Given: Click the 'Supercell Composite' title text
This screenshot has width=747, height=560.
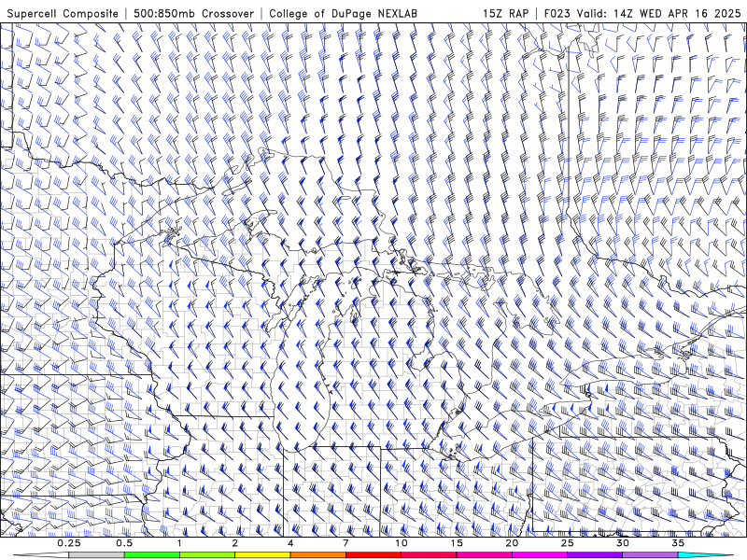Looking at the screenshot, I should 63,14.
